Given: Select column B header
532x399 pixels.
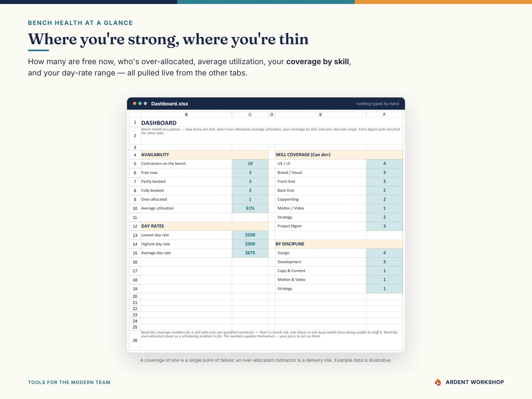Looking at the screenshot, I should coord(186,114).
